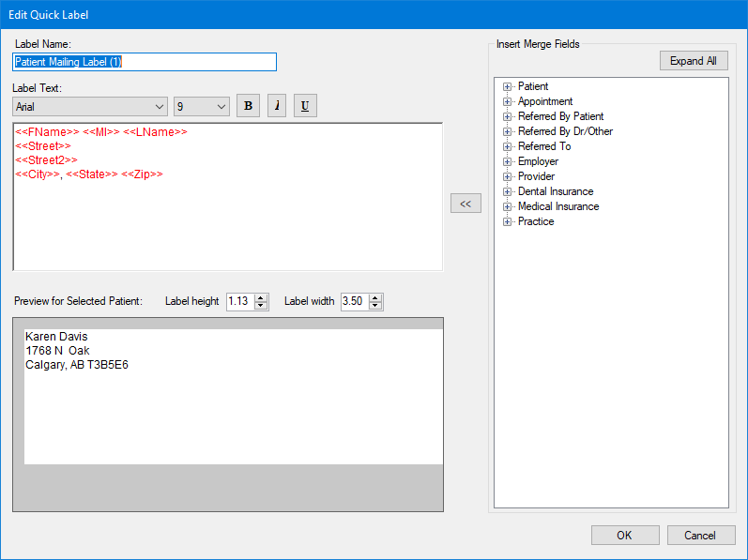Screen dimensions: 748x560
Task: Toggle bold formatting button
Action: coord(248,106)
